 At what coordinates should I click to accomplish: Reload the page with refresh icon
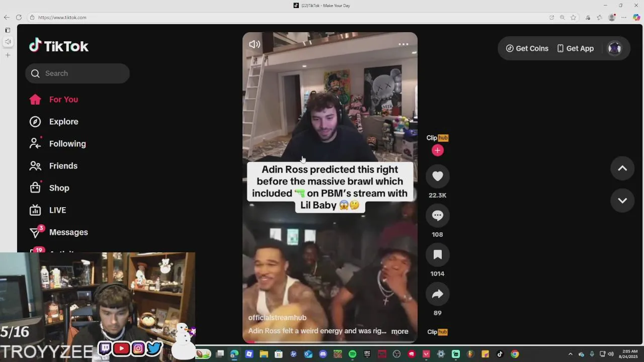pyautogui.click(x=19, y=18)
